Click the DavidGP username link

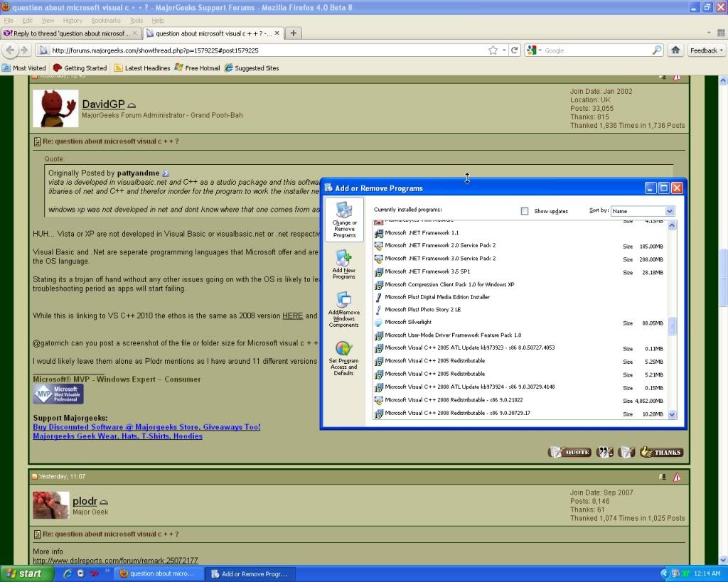103,104
